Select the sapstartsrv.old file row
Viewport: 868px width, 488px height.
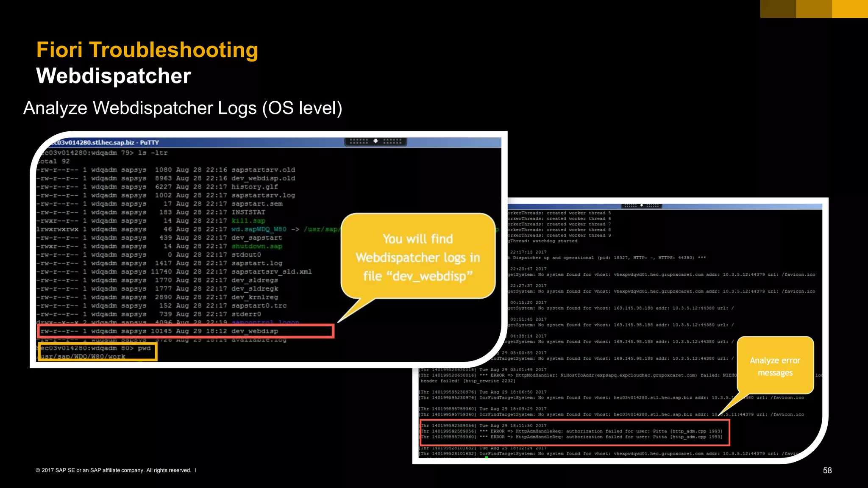click(x=166, y=170)
